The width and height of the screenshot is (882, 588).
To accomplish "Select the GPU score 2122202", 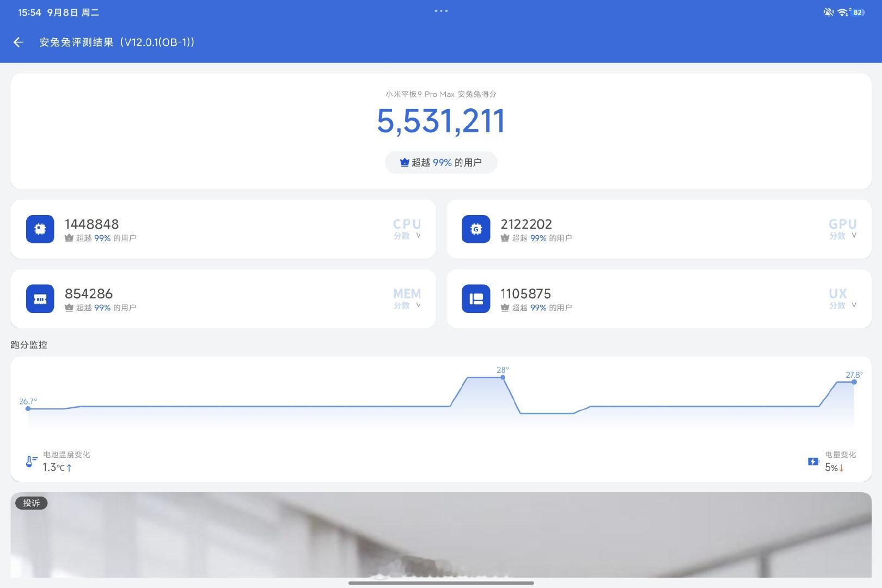I will point(526,224).
